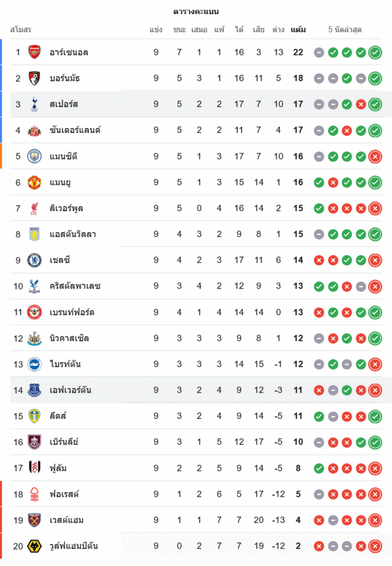Sort table by แต้ม points column
The width and height of the screenshot is (392, 566).
click(298, 29)
